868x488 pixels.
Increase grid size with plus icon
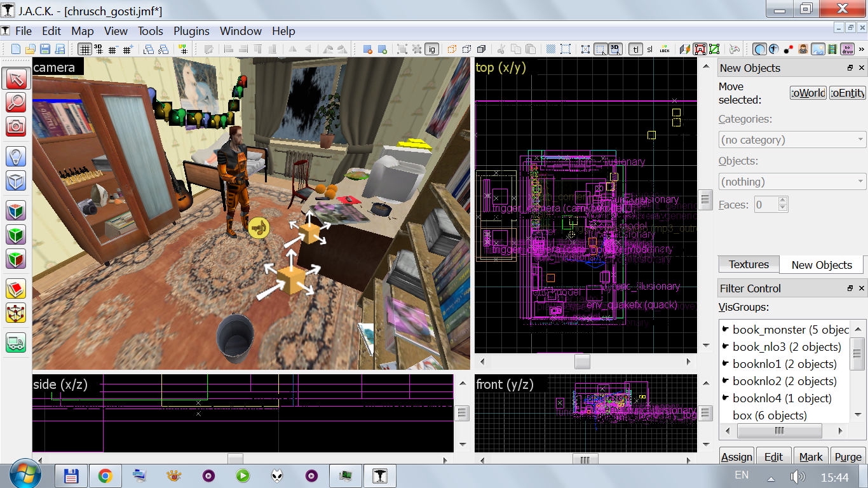[x=128, y=50]
